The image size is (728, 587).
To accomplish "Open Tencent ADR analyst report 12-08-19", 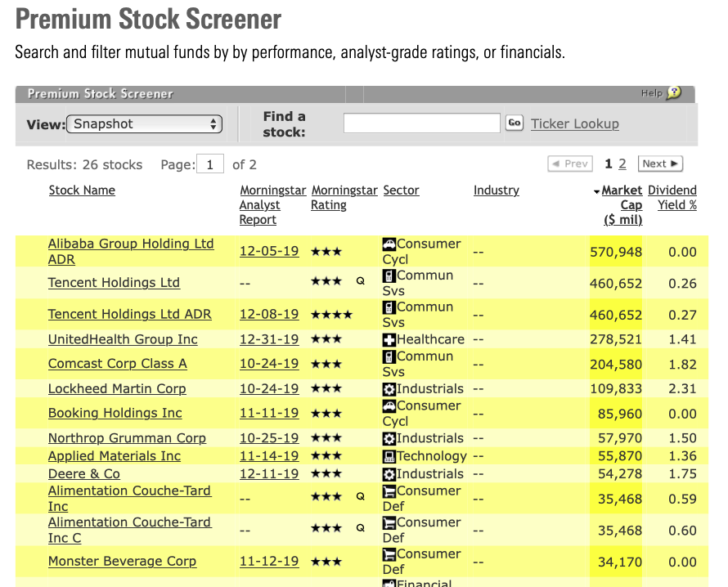I will 269,314.
